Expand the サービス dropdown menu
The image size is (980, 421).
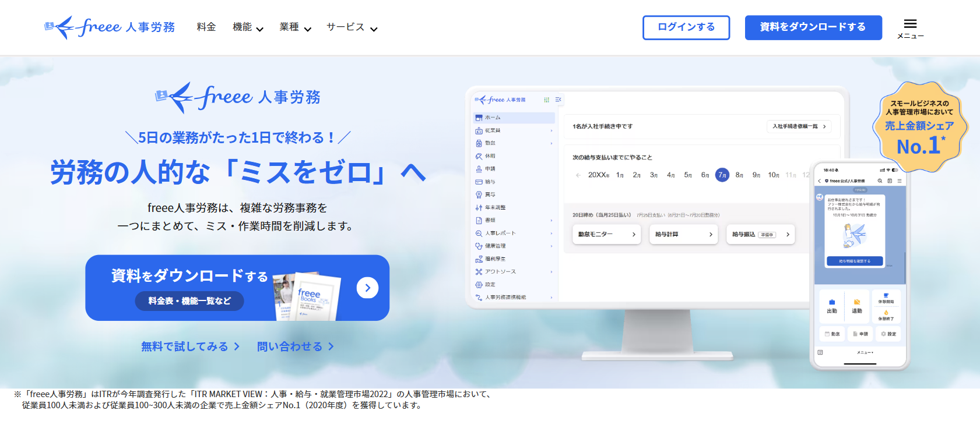[x=352, y=27]
